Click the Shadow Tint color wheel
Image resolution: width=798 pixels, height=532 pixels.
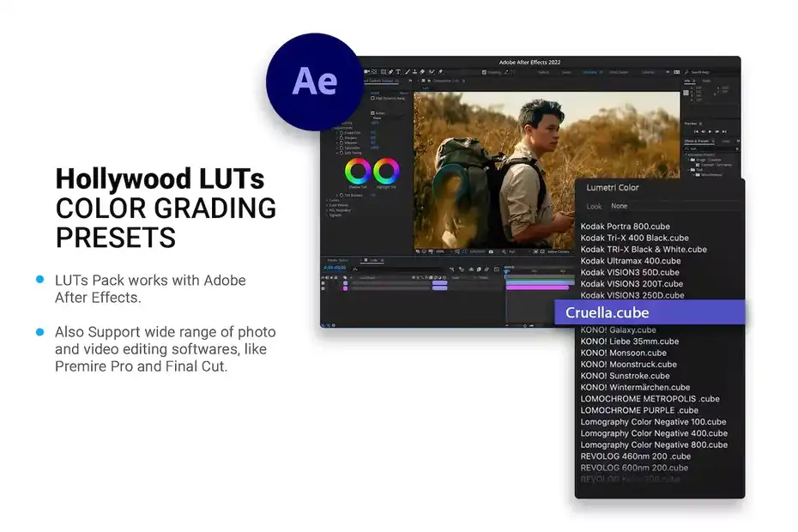click(358, 171)
